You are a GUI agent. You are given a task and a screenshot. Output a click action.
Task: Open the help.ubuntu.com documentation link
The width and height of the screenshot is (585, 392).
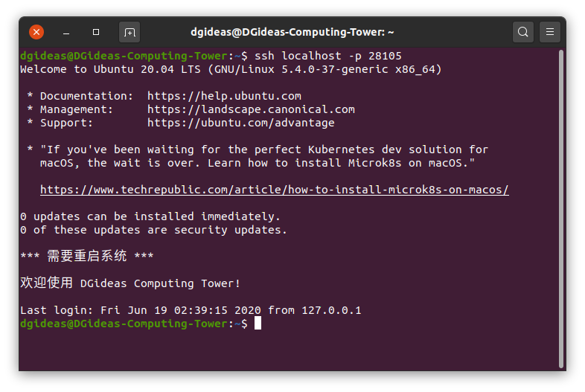tap(224, 96)
